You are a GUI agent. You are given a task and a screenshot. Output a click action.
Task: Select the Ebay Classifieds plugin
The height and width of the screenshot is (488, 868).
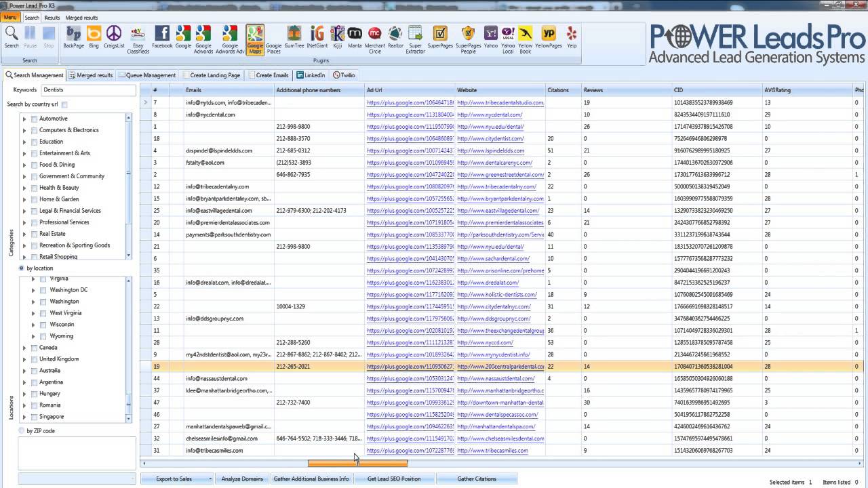click(138, 39)
